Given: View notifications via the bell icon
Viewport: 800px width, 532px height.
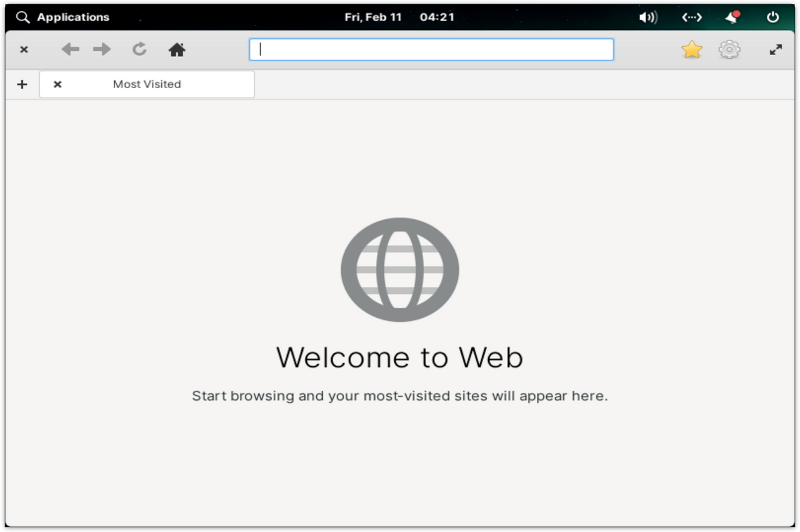Looking at the screenshot, I should tap(732, 17).
